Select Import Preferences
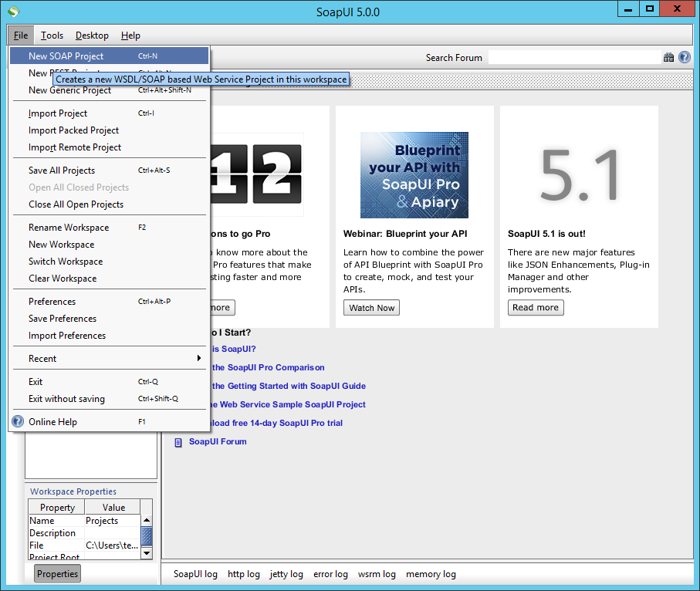 tap(109, 336)
